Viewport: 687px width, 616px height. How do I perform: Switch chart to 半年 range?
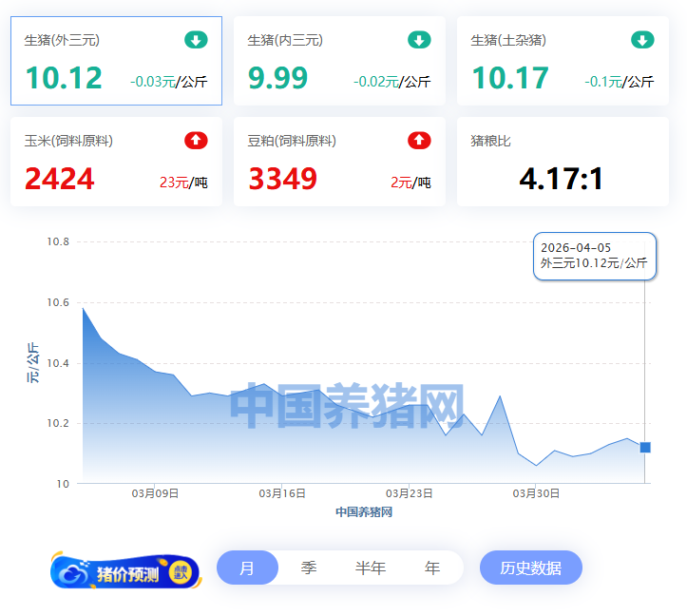pyautogui.click(x=371, y=568)
